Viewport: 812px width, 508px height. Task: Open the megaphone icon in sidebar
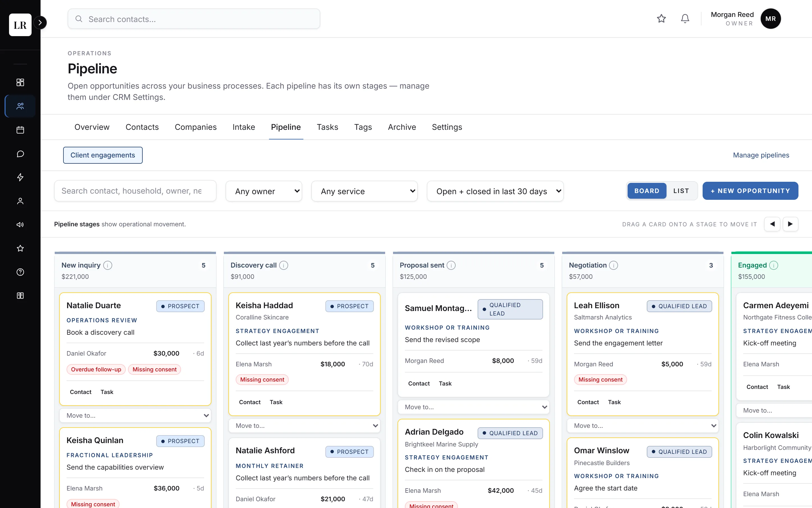click(x=20, y=224)
